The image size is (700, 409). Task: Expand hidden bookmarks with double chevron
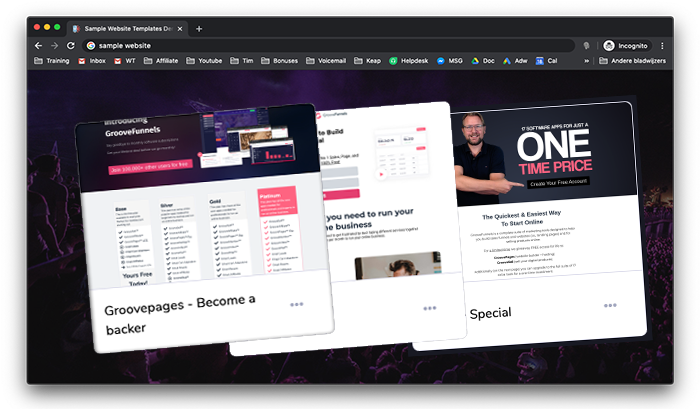(x=587, y=61)
